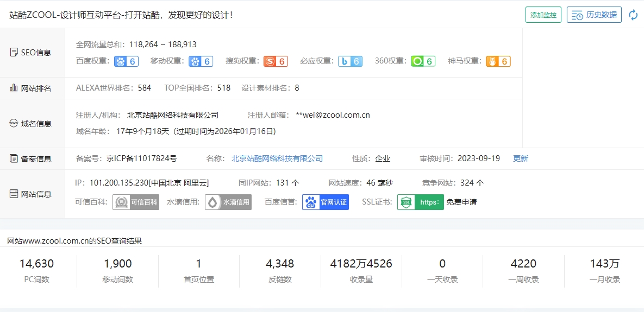Click the registrant email **wei@zcool.com.cn
Viewport: 644px width, 312px height.
point(333,115)
